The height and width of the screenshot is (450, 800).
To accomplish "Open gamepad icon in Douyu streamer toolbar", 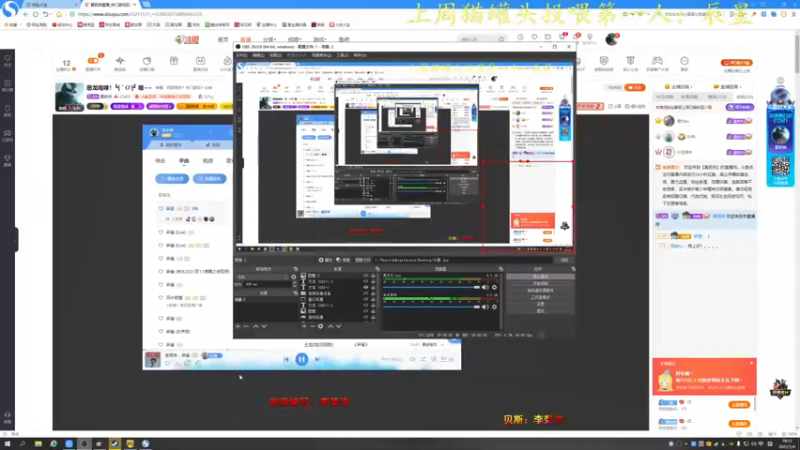I will (x=657, y=63).
